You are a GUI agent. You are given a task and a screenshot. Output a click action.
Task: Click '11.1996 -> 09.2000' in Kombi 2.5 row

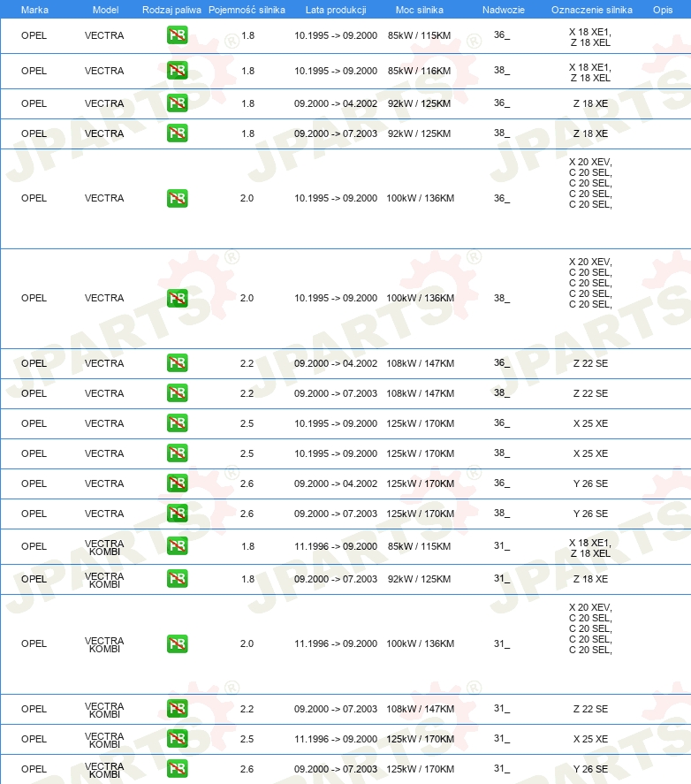336,739
